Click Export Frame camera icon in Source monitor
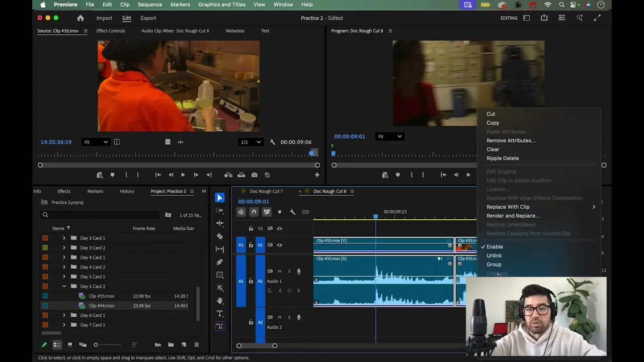 [254, 175]
